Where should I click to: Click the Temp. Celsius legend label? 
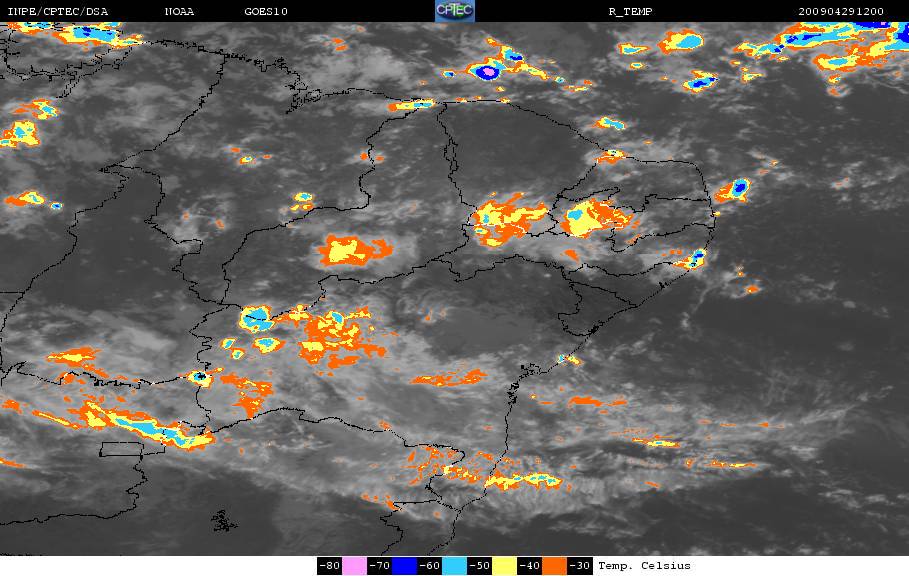[644, 566]
